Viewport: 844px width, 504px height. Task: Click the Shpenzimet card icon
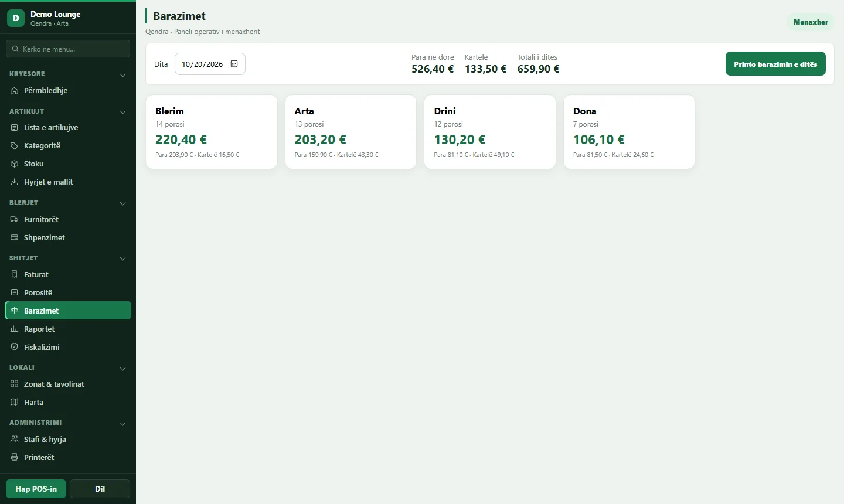click(15, 238)
